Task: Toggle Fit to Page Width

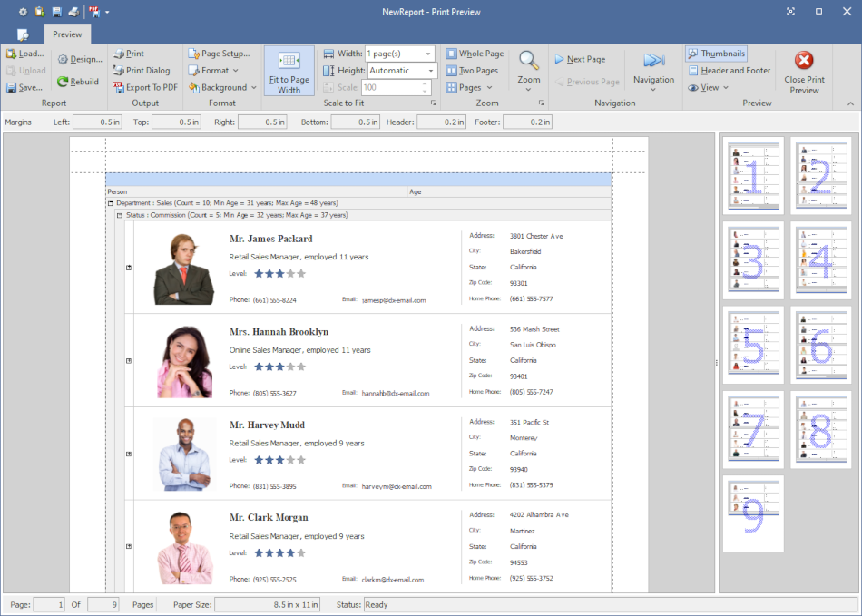Action: [289, 70]
